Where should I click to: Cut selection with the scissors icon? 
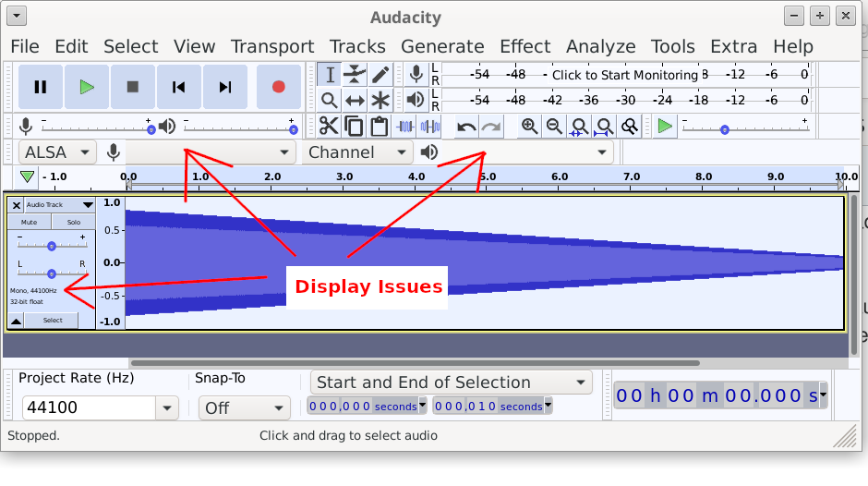tap(329, 127)
